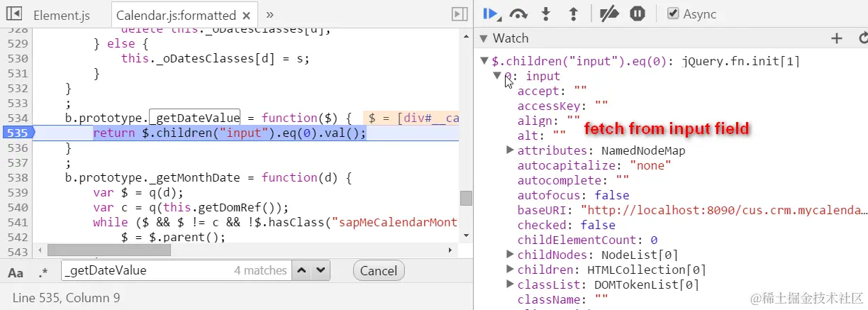Image resolution: width=868 pixels, height=310 pixels.
Task: Collapse the 0: input node
Action: [x=496, y=76]
